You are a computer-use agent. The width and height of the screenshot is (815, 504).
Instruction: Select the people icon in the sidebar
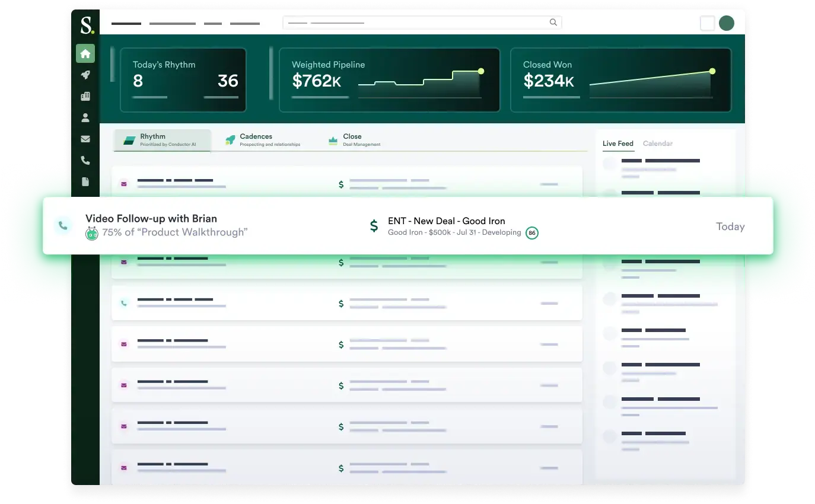[85, 117]
